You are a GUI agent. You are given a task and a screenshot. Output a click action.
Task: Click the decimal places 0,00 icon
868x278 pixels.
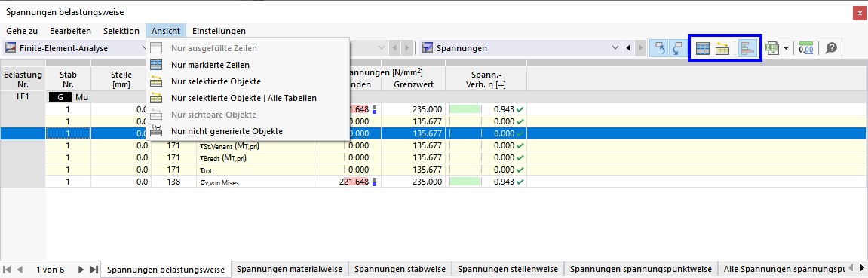[x=805, y=48]
